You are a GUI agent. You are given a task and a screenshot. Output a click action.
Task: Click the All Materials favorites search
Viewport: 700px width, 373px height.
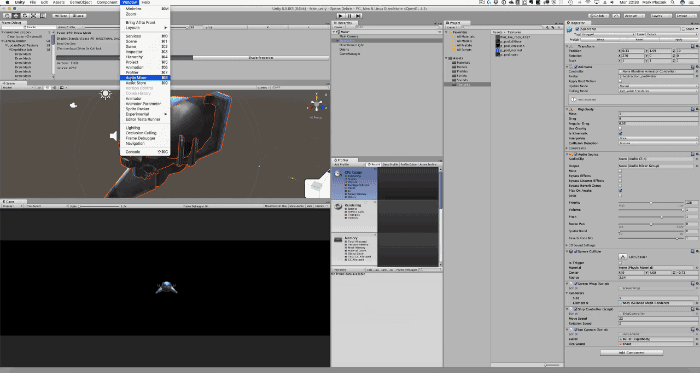[464, 37]
